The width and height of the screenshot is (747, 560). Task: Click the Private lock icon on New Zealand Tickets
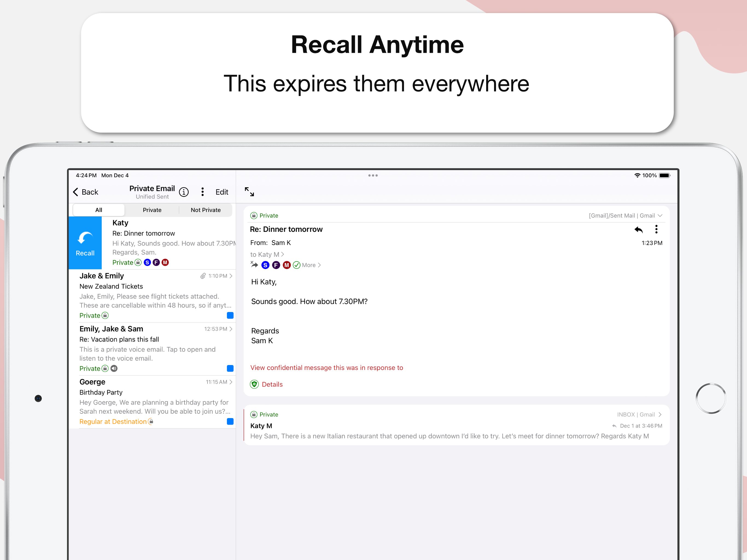pyautogui.click(x=105, y=316)
